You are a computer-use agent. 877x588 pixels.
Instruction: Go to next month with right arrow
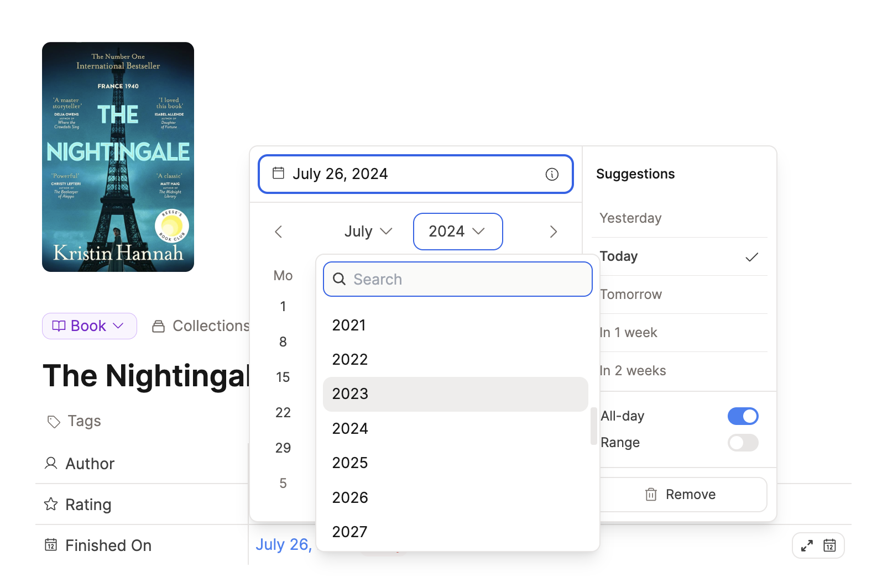click(x=553, y=232)
